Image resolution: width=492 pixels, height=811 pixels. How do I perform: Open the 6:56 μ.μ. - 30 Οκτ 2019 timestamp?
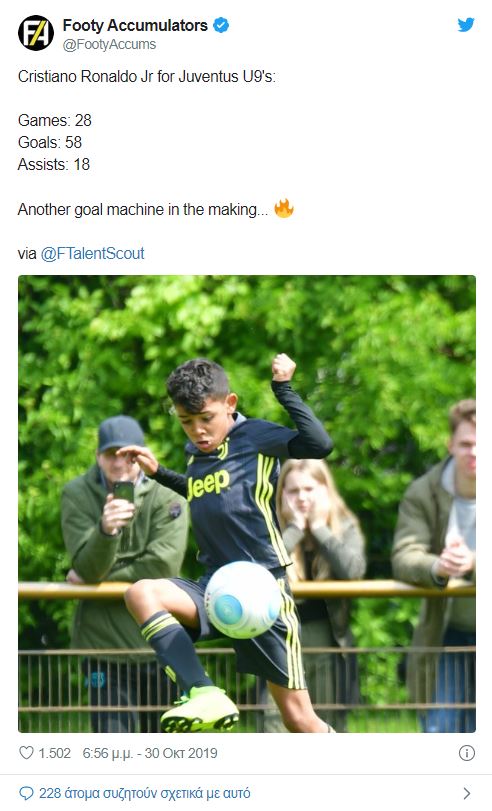(x=150, y=753)
